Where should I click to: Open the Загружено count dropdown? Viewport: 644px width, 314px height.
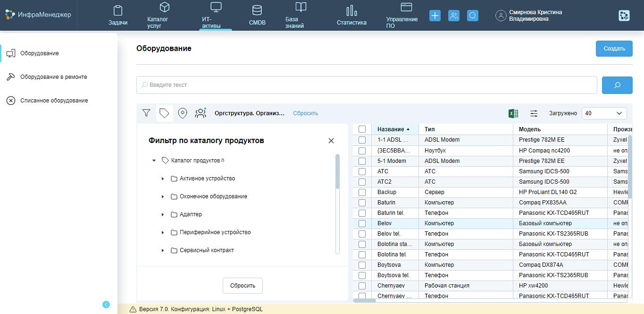(x=604, y=113)
